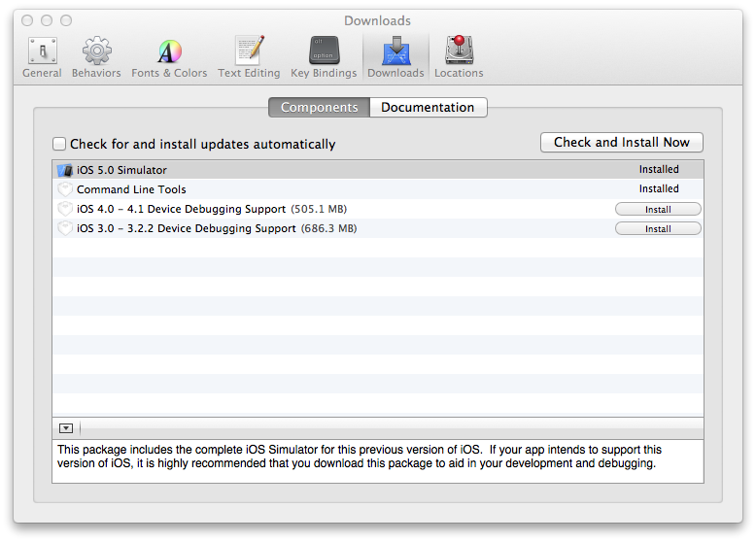
Task: Open the Key Bindings preferences pane
Action: pos(324,57)
